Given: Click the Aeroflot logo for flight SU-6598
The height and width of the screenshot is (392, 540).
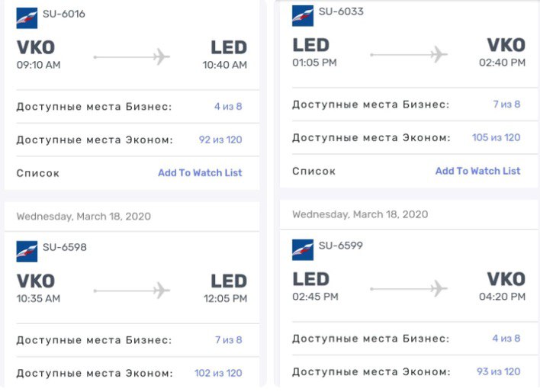Looking at the screenshot, I should [27, 252].
